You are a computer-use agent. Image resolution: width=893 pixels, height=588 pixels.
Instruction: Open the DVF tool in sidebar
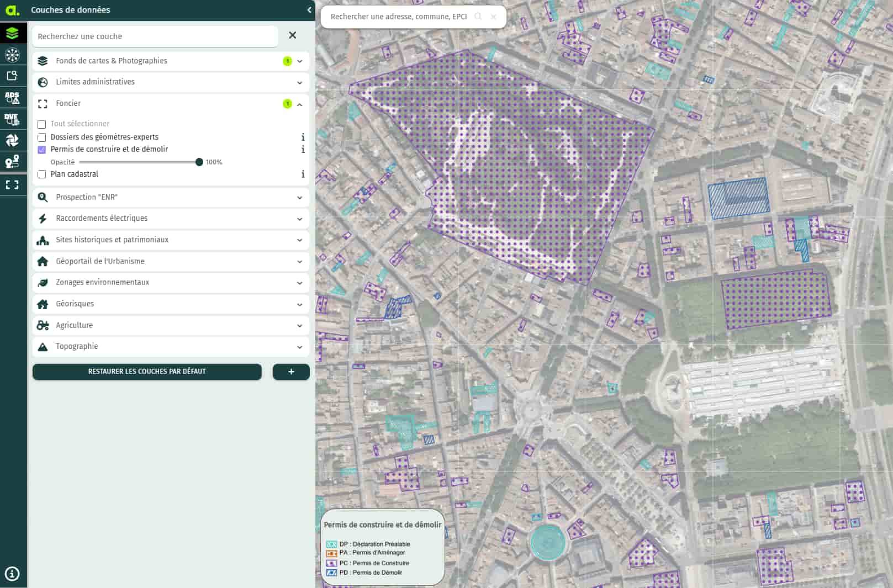(12, 119)
